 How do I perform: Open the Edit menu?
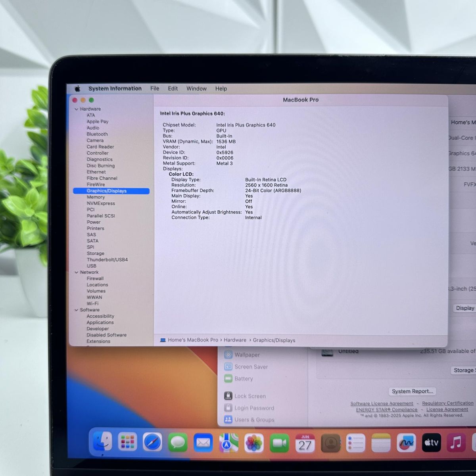tap(173, 88)
